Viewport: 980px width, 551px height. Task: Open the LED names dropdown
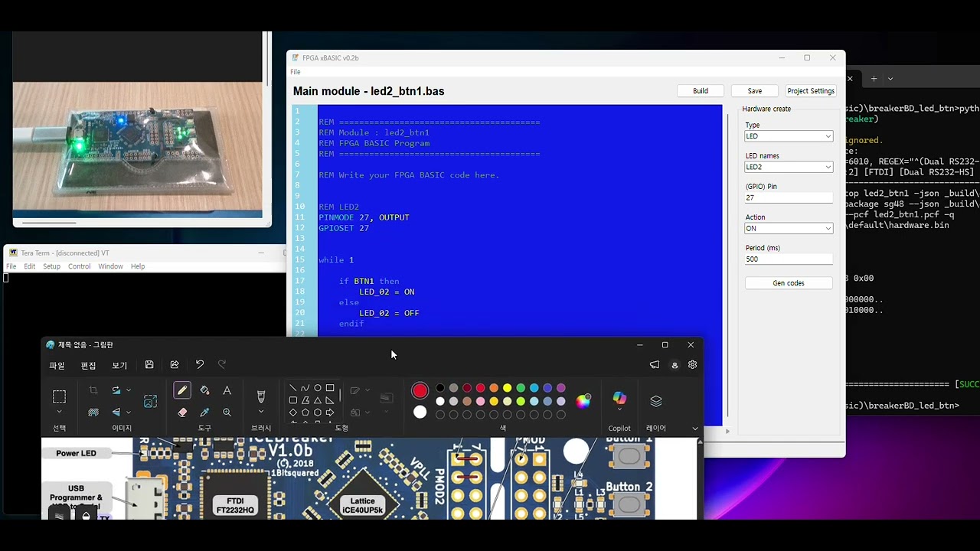[789, 167]
